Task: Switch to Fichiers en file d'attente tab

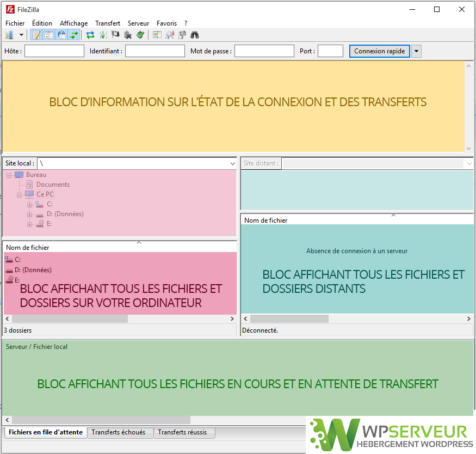Action: [x=46, y=432]
